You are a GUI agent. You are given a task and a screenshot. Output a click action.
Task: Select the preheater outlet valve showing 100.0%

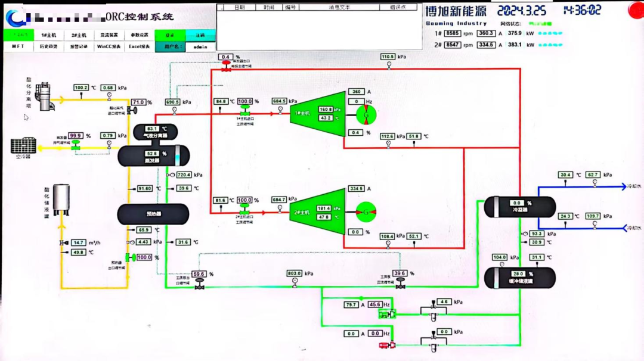(x=131, y=257)
